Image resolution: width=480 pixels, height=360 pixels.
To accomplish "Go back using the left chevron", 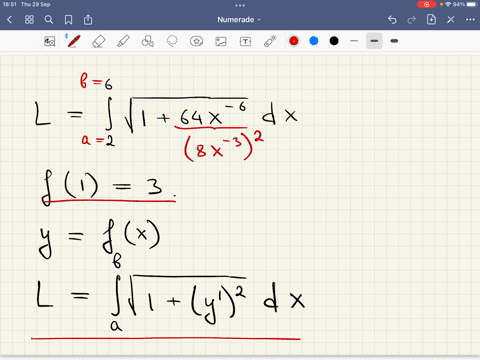I will click(x=9, y=20).
